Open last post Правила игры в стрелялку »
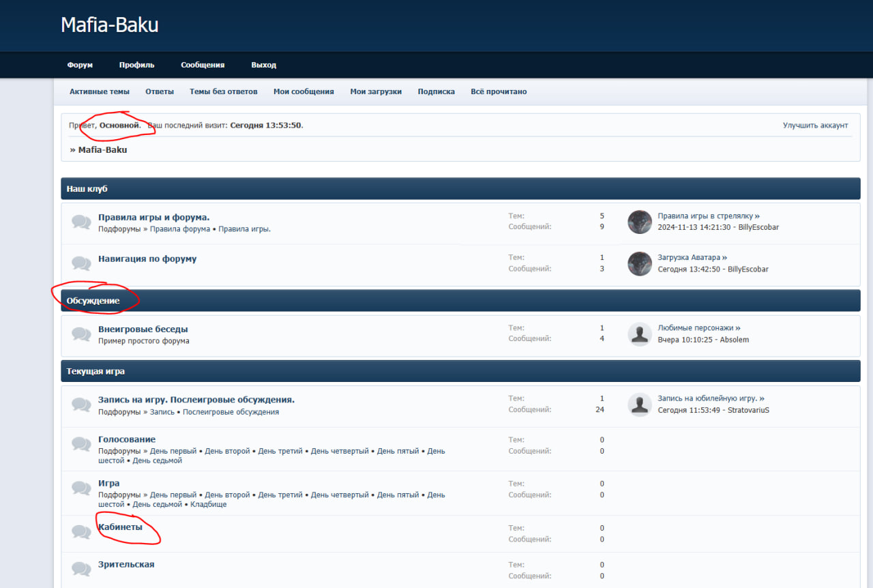This screenshot has height=588, width=873. [709, 216]
